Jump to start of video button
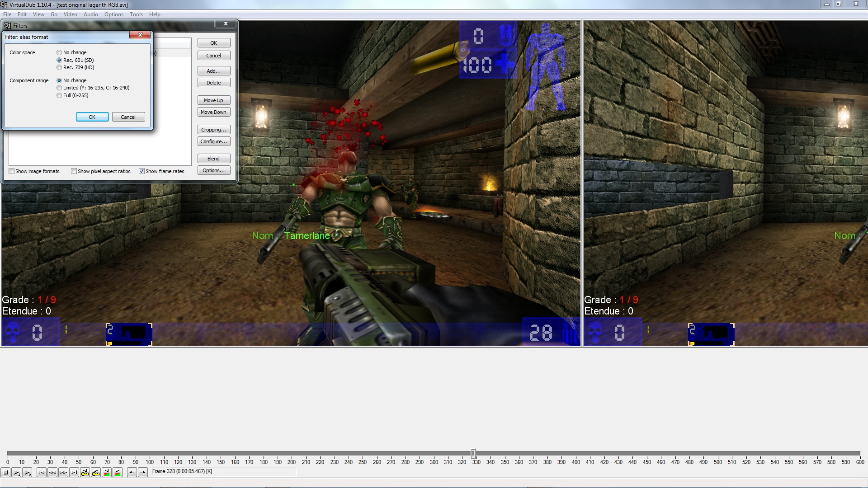 click(42, 473)
